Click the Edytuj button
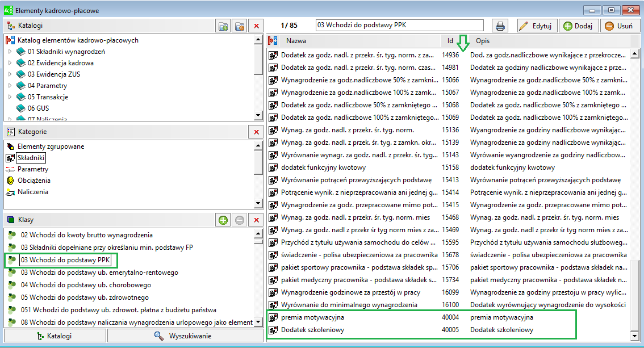Image resolution: width=644 pixels, height=348 pixels. (x=537, y=26)
